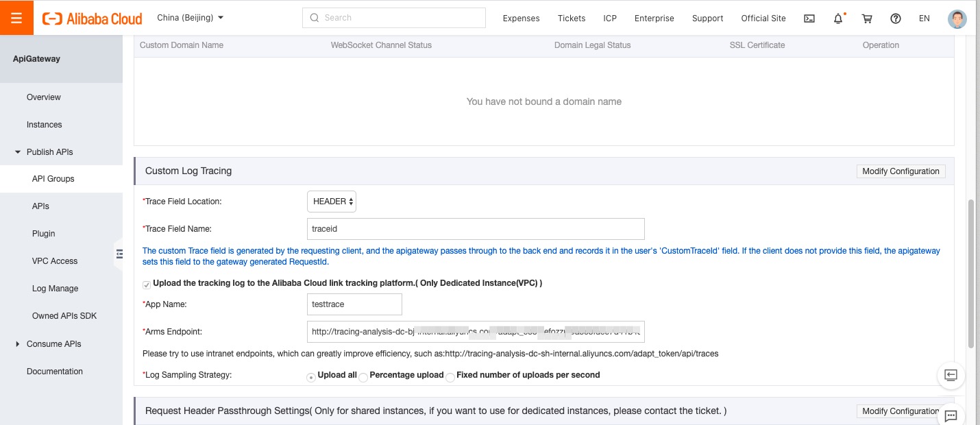Screen dimensions: 980x425
Task: Click the sidebar collapse handle icon
Action: [119, 254]
